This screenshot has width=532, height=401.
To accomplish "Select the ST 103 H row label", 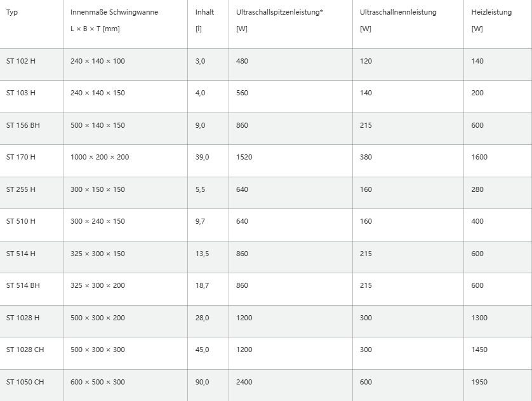I will (21, 93).
